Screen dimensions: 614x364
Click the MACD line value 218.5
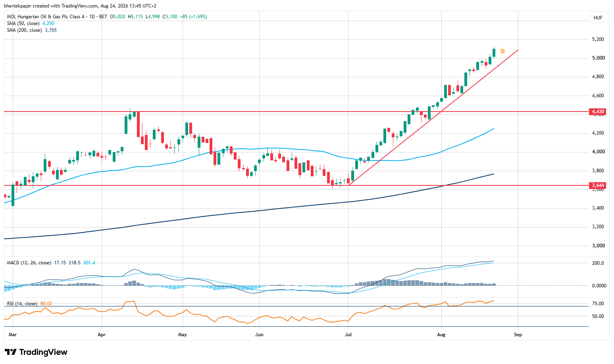75,263
